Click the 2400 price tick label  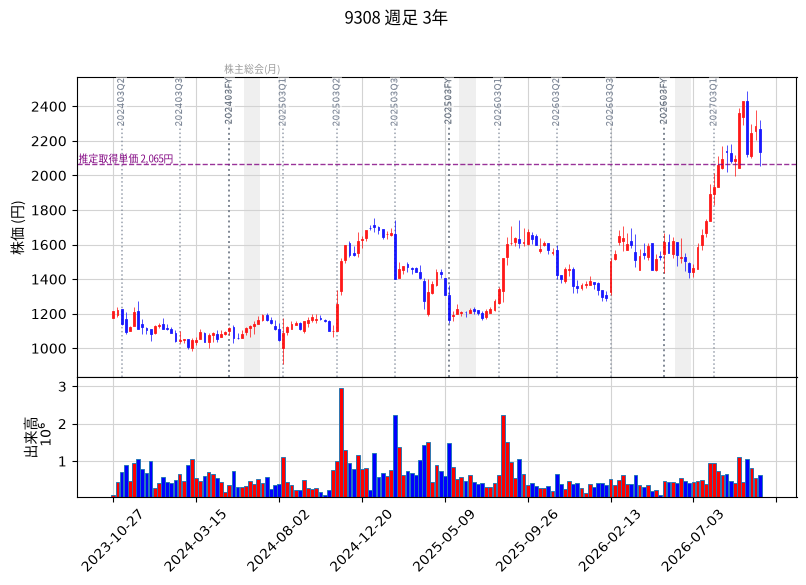(x=49, y=107)
